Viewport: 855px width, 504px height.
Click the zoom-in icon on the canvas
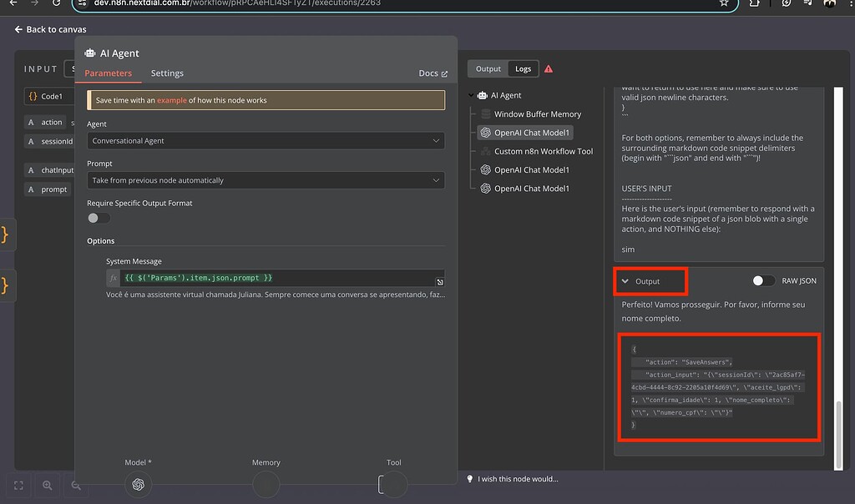[x=47, y=485]
